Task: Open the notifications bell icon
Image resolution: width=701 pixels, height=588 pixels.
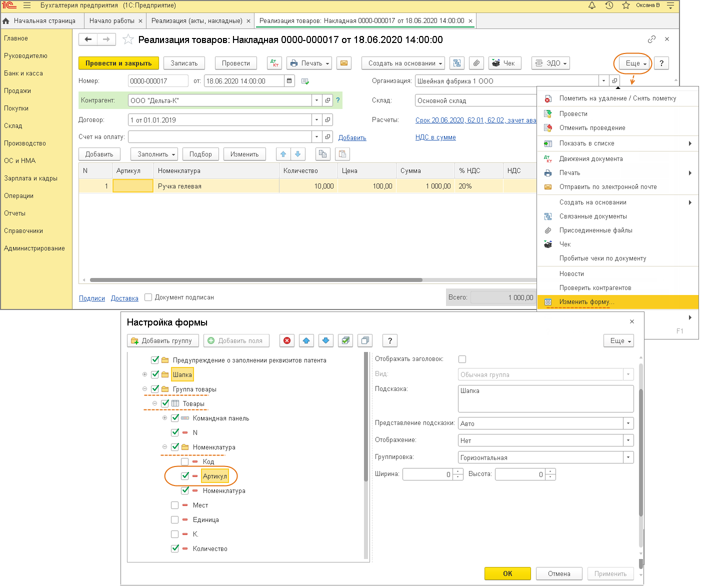Action: tap(592, 5)
